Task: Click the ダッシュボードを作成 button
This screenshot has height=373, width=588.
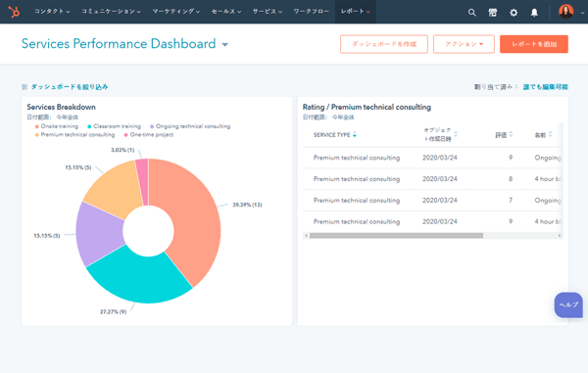Action: click(x=384, y=44)
